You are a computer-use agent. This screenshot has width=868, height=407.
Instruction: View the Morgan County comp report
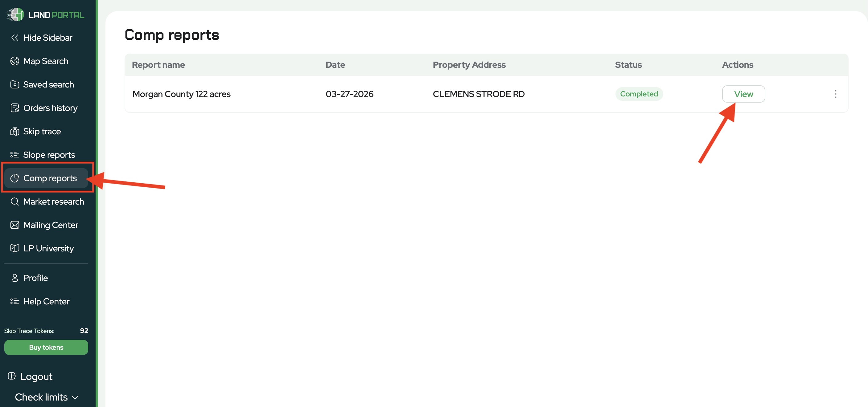tap(743, 94)
